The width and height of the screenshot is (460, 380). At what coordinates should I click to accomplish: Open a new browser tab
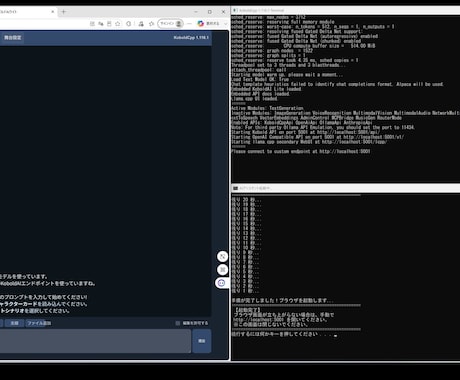tap(64, 12)
